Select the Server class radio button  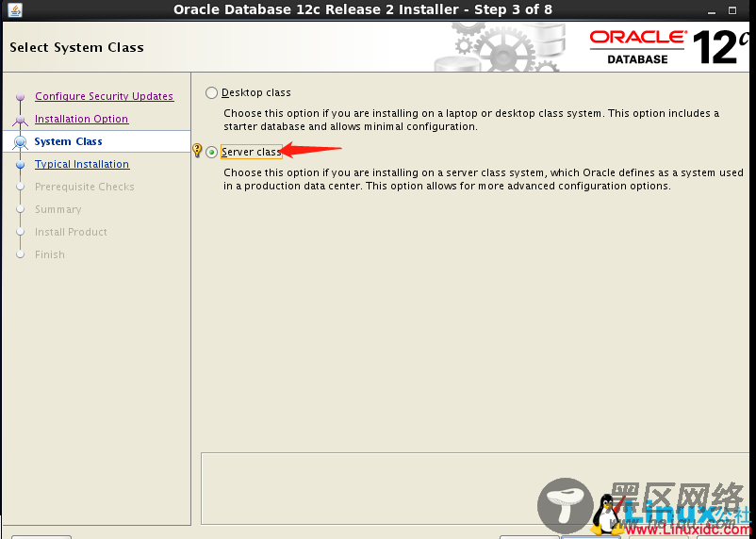211,153
